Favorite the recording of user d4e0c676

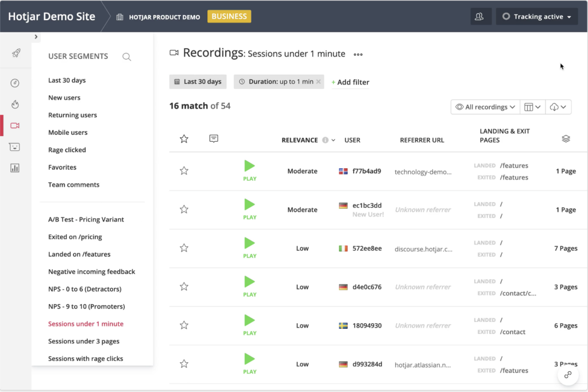(184, 287)
